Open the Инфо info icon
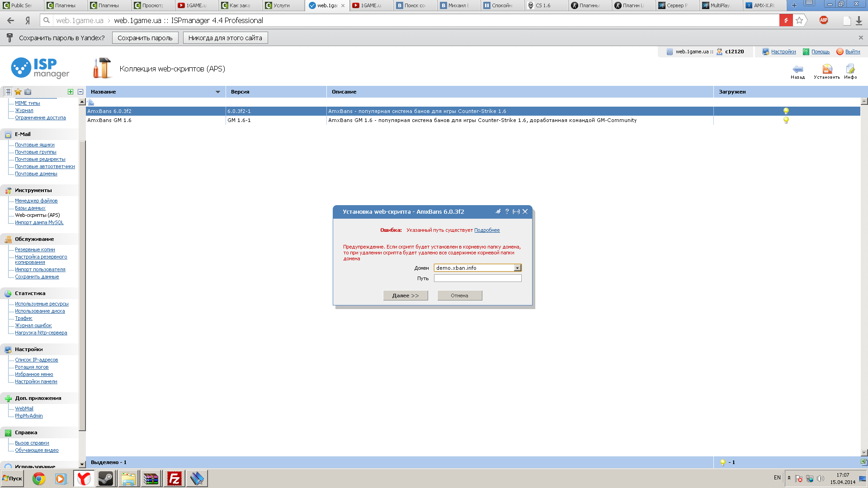868x488 pixels. coord(850,69)
